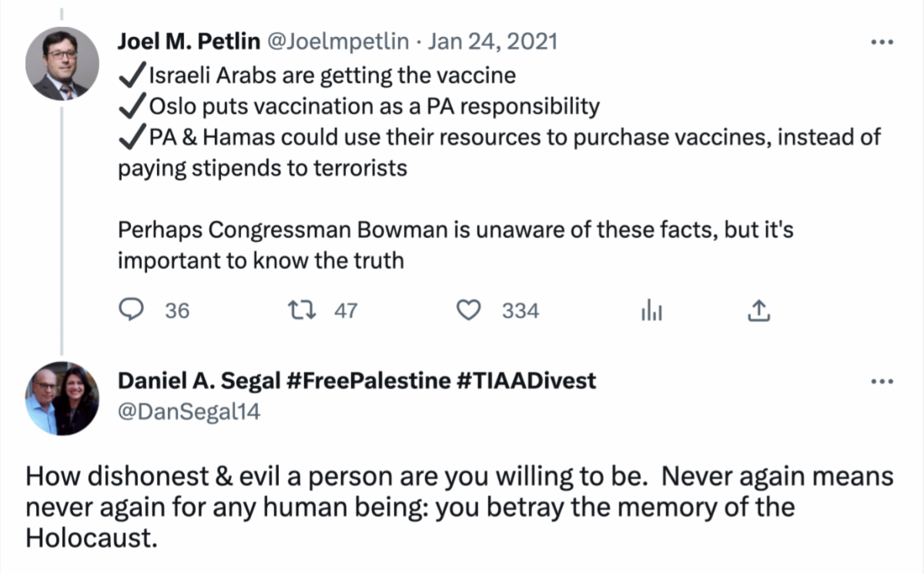Open the Jan 24, 2021 timestamp link
Image resolution: width=924 pixels, height=574 pixels.
491,42
